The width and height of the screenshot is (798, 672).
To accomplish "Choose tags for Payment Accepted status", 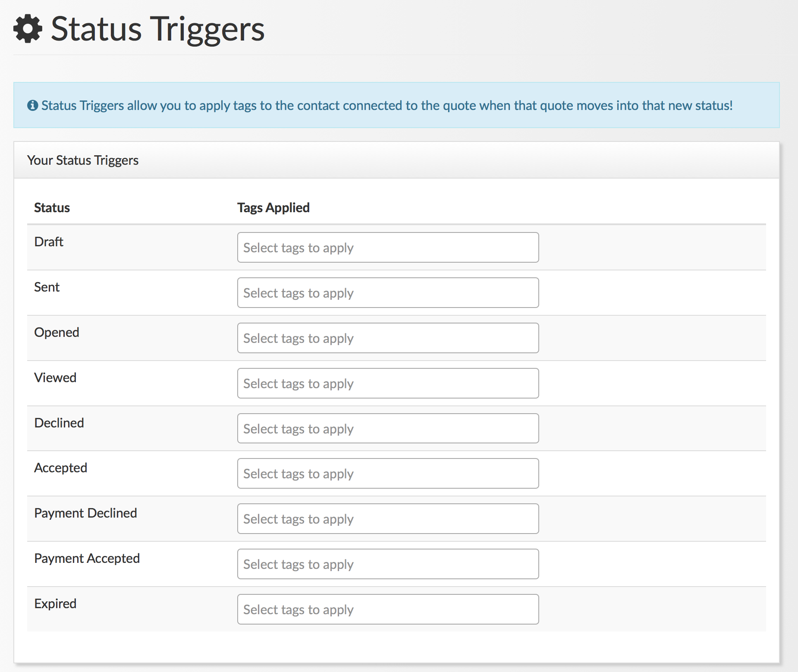I will [387, 564].
